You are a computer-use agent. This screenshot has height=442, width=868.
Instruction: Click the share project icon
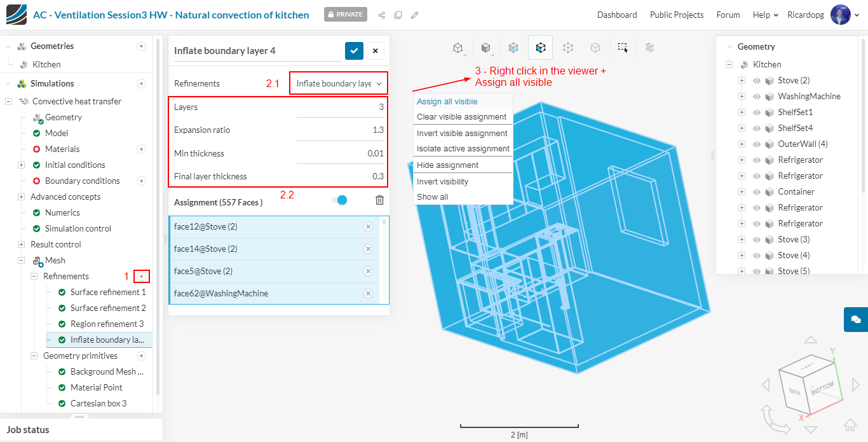coord(382,15)
